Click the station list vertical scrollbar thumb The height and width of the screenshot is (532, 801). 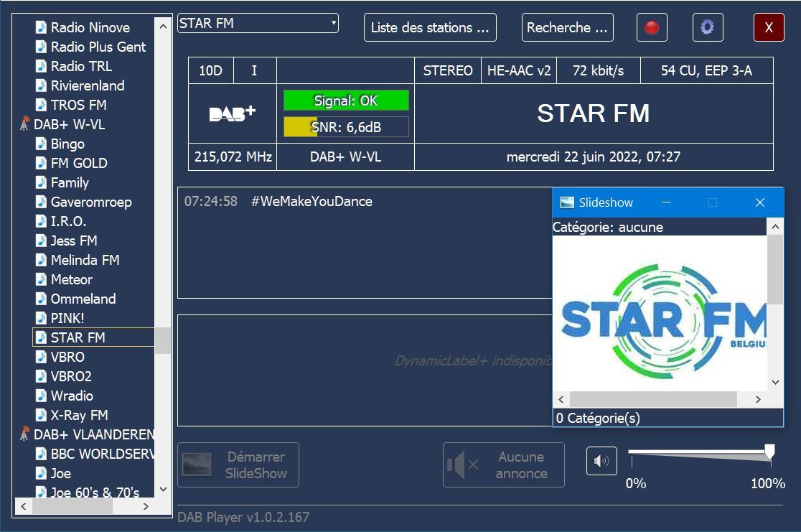(x=163, y=341)
